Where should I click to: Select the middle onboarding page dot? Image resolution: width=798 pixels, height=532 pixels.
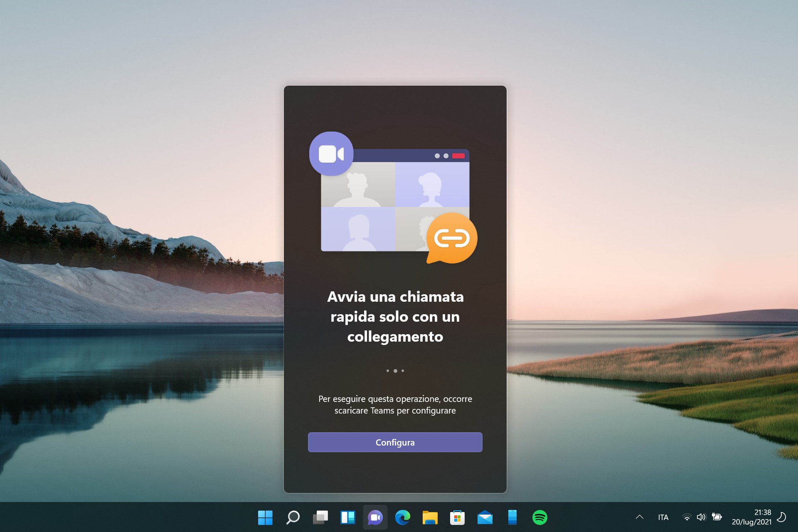coord(395,371)
